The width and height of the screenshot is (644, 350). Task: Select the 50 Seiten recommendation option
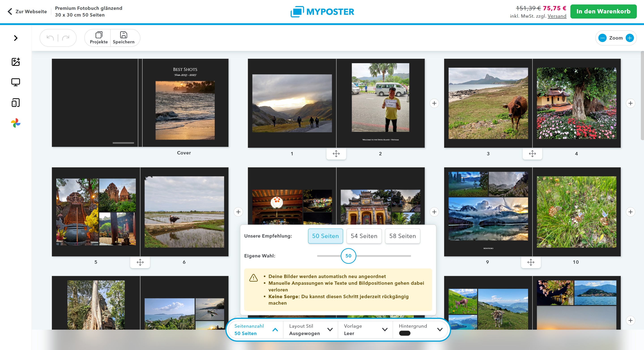tap(325, 236)
